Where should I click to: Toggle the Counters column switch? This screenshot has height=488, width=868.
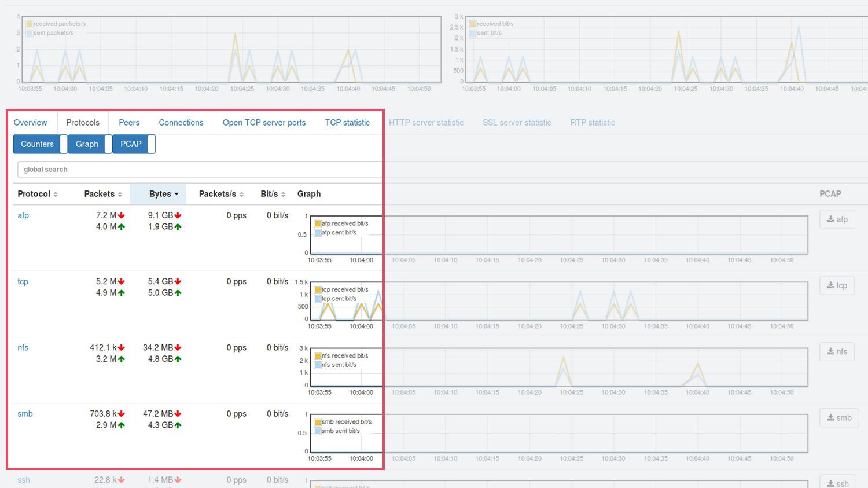64,144
